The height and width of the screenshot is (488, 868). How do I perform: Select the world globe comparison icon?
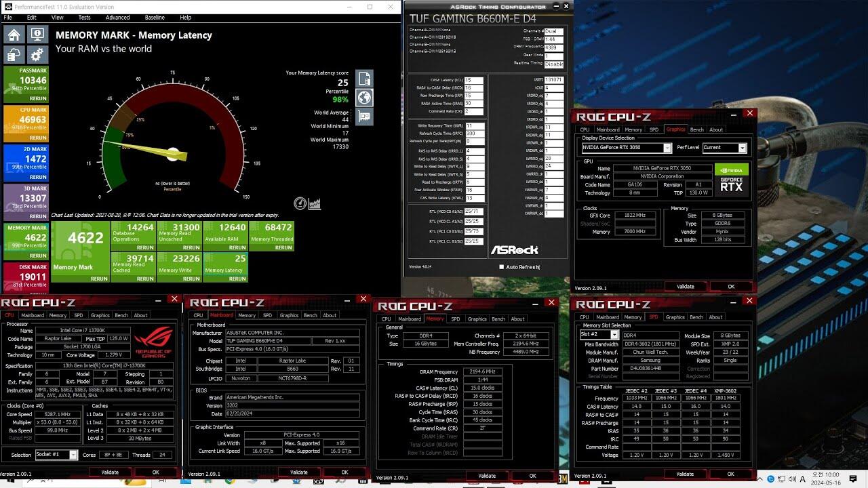point(364,98)
